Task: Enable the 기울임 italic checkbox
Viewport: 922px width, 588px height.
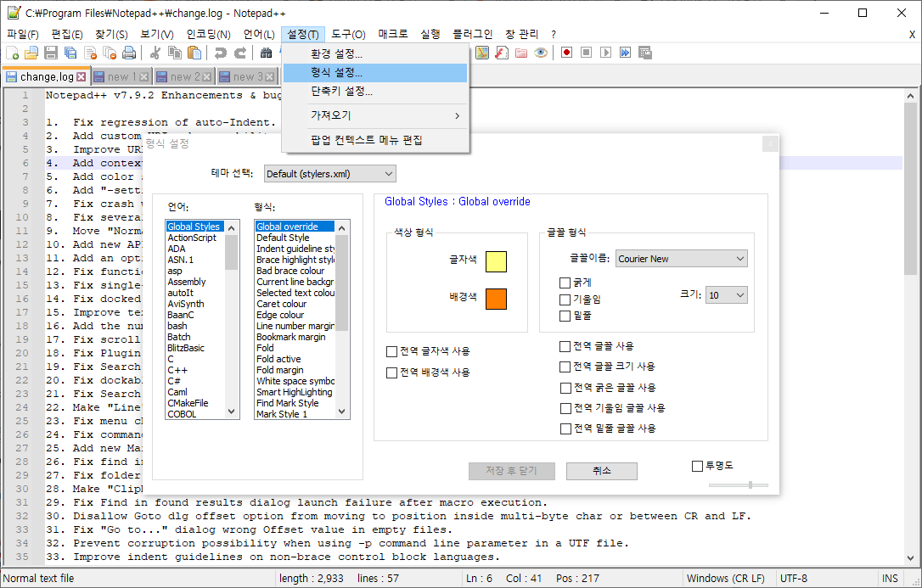Action: (565, 300)
